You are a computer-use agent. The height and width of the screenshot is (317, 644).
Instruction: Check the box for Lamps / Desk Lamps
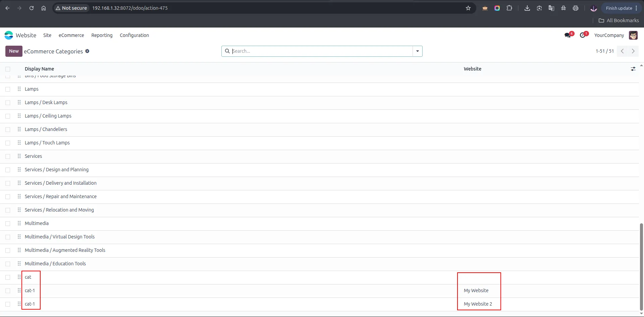point(8,102)
